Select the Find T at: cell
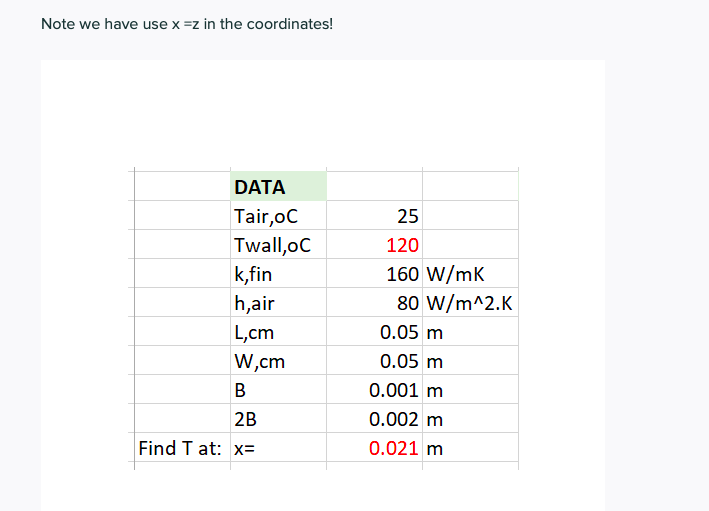Screen dimensions: 709x511 [182, 447]
